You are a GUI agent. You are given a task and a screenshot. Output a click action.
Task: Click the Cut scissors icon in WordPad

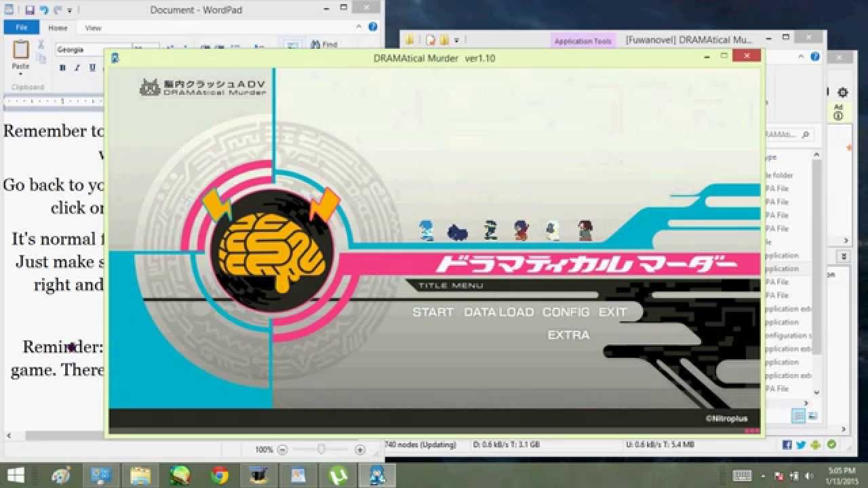(x=41, y=45)
